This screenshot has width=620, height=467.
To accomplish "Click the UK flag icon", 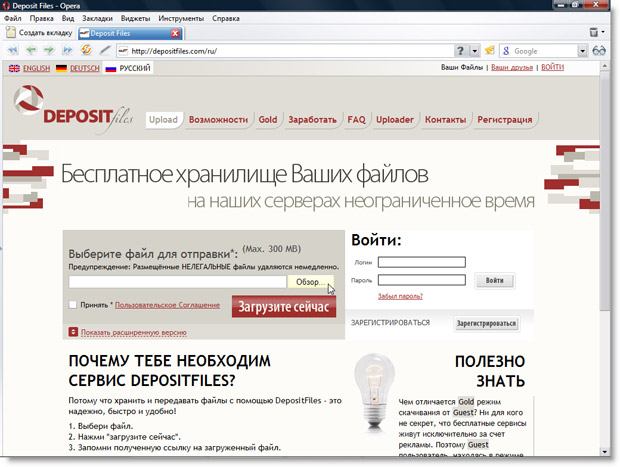I will [14, 68].
